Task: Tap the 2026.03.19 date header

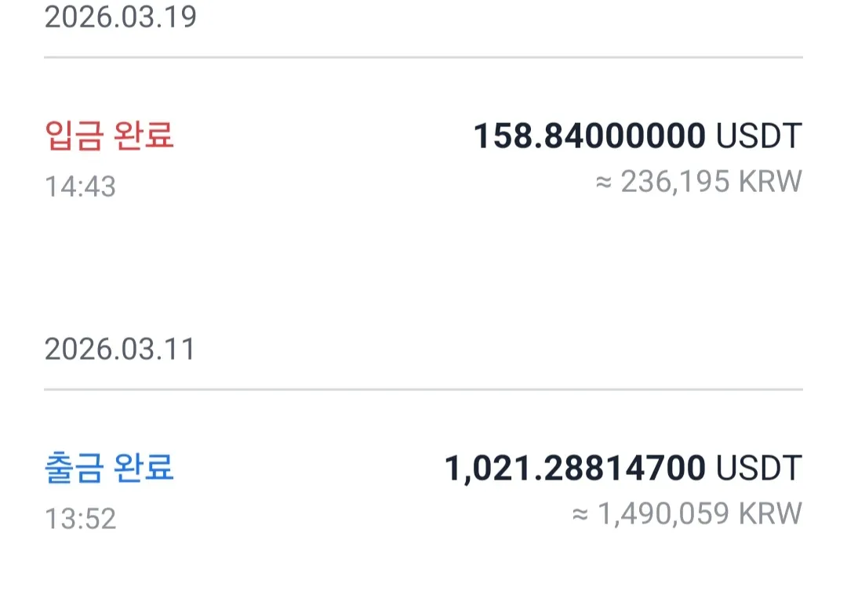Action: point(120,17)
